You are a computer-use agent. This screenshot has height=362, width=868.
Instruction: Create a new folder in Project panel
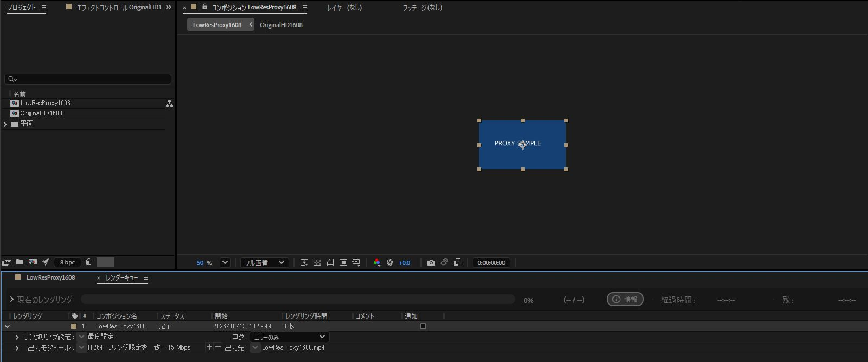tap(20, 262)
